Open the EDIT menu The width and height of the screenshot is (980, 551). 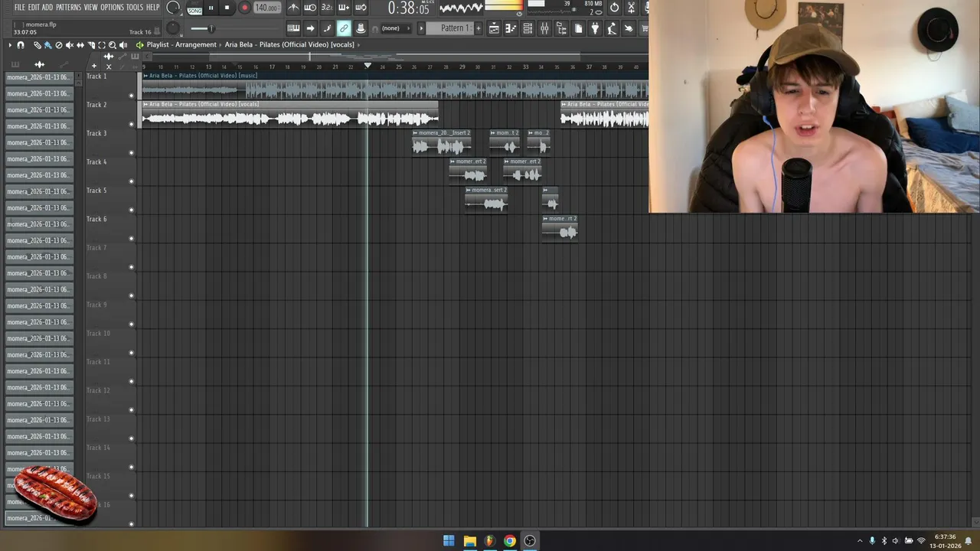(34, 8)
